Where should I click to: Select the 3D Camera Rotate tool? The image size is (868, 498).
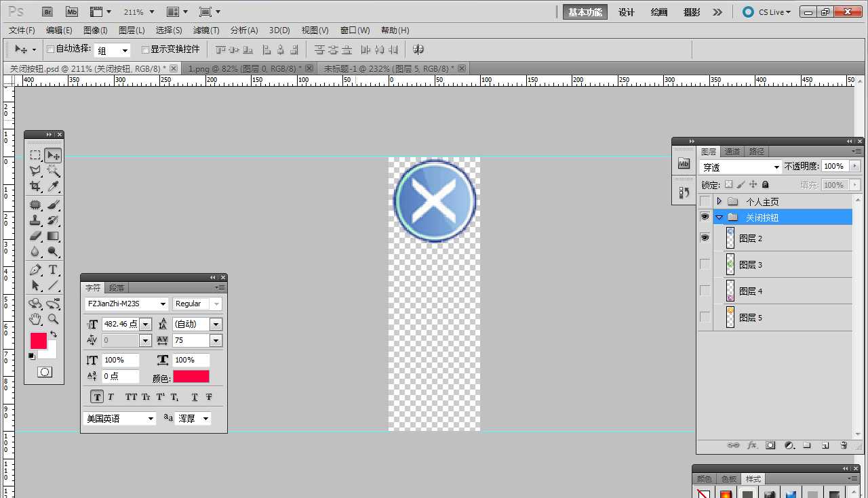[53, 304]
